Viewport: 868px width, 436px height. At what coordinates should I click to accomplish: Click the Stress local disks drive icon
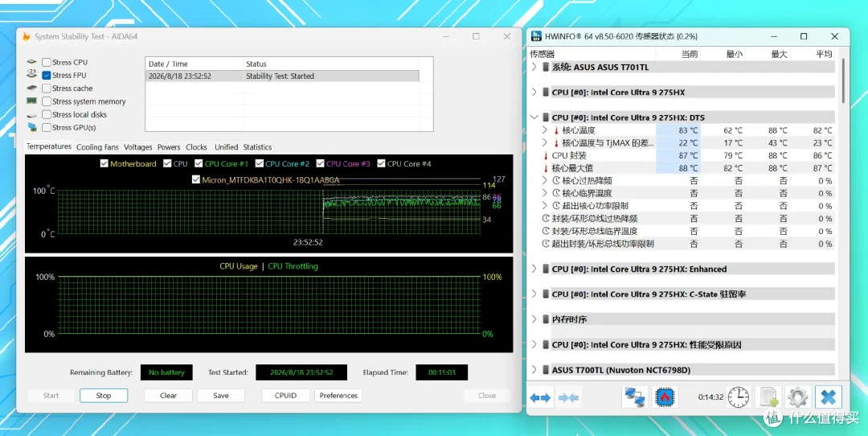click(32, 115)
